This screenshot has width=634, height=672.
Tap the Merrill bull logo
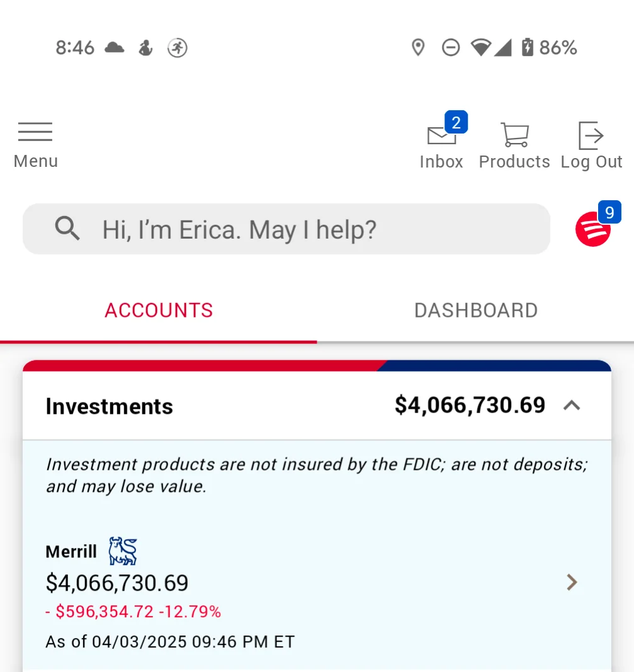point(123,551)
